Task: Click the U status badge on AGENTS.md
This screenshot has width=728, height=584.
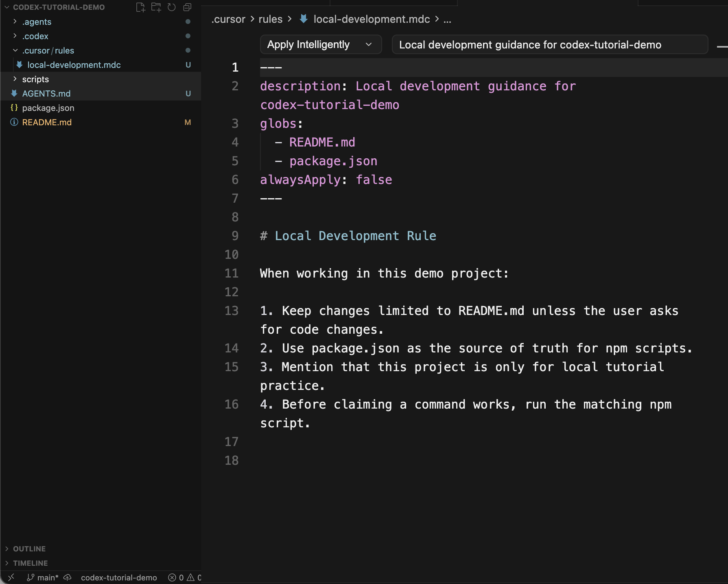Action: pyautogui.click(x=188, y=94)
